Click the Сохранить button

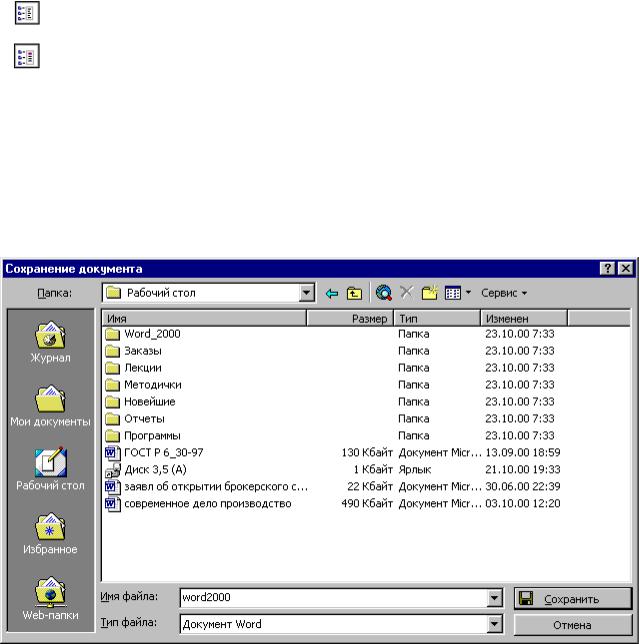tap(572, 599)
